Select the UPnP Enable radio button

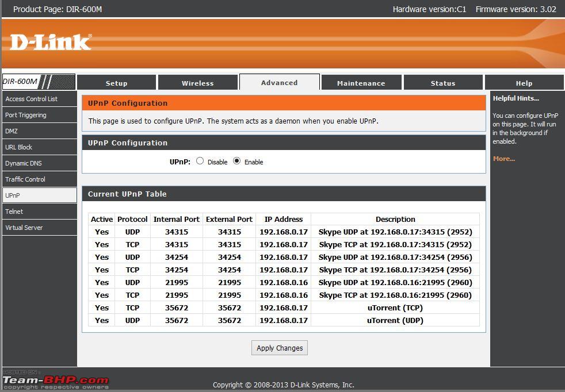236,161
